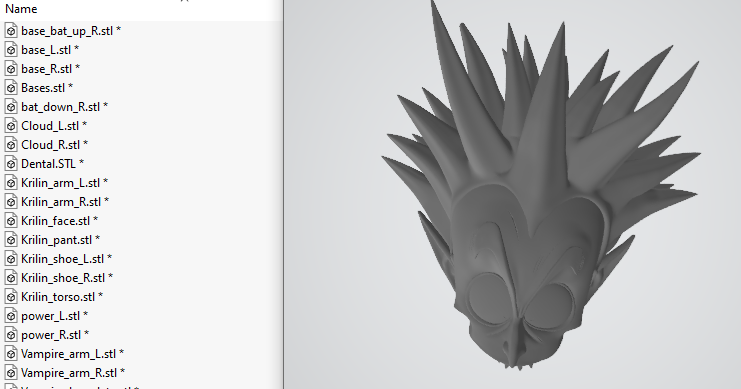The height and width of the screenshot is (389, 741).
Task: Click the Krilin_shoe_L.stl file name
Action: 66,259
